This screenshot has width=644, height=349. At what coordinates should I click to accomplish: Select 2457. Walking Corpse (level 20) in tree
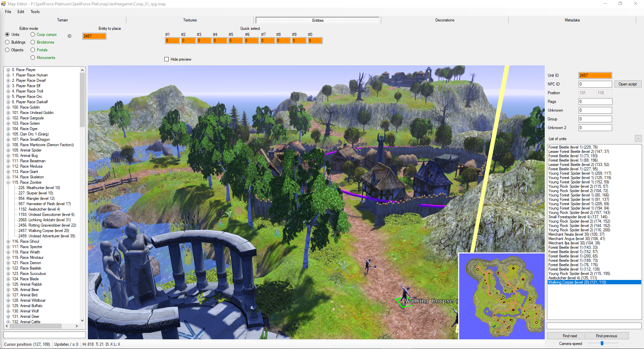[x=44, y=231]
